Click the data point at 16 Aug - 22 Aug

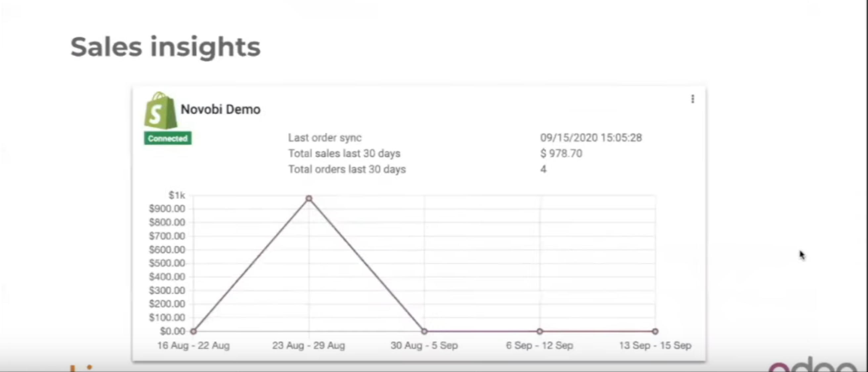tap(193, 331)
